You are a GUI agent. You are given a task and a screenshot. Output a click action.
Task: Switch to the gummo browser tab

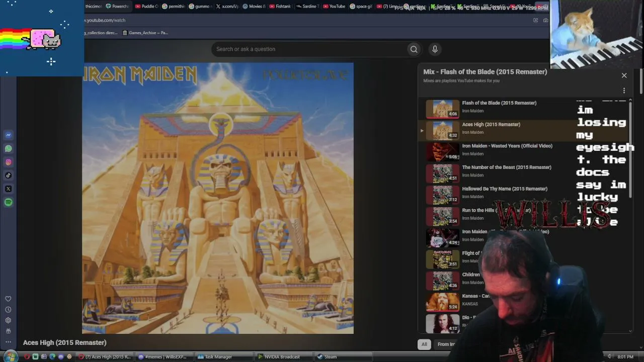coord(201,7)
